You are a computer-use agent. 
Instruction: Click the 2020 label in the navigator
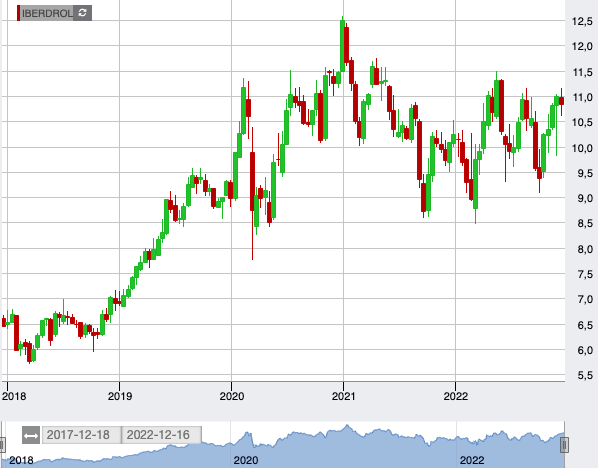click(x=246, y=460)
